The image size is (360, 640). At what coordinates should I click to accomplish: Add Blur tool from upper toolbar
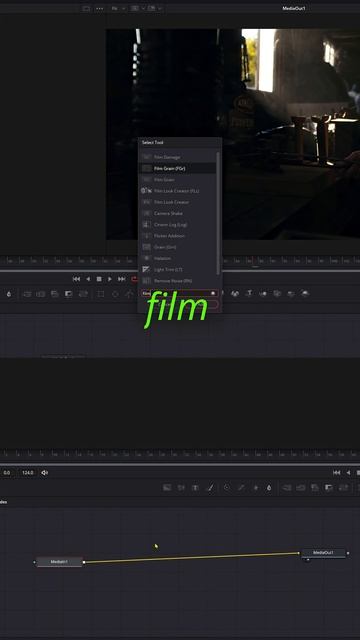(9, 294)
